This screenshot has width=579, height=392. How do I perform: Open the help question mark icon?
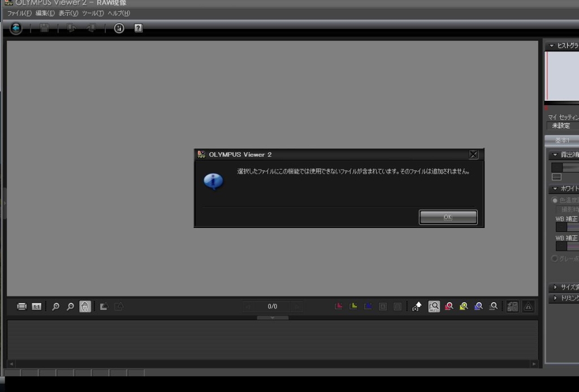click(x=138, y=28)
